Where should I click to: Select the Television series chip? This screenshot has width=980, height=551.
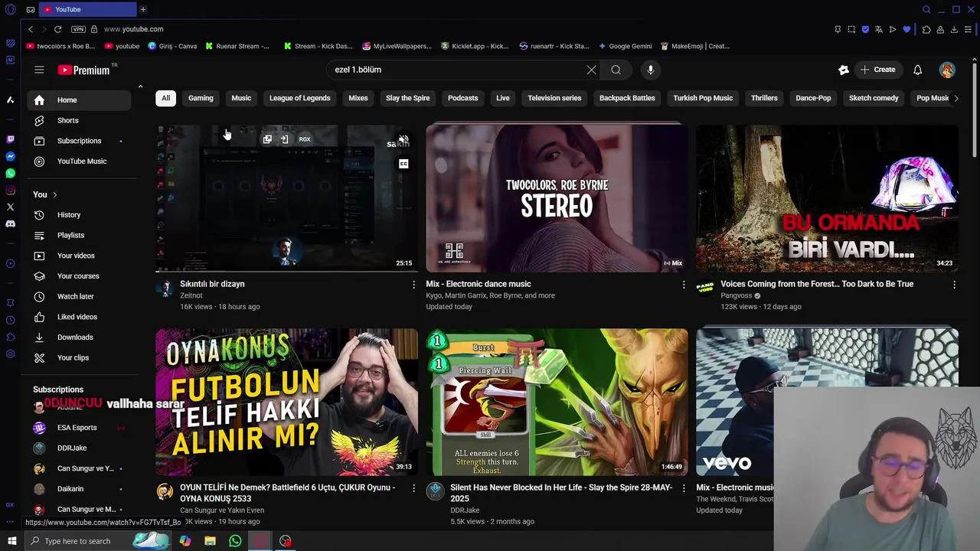554,98
